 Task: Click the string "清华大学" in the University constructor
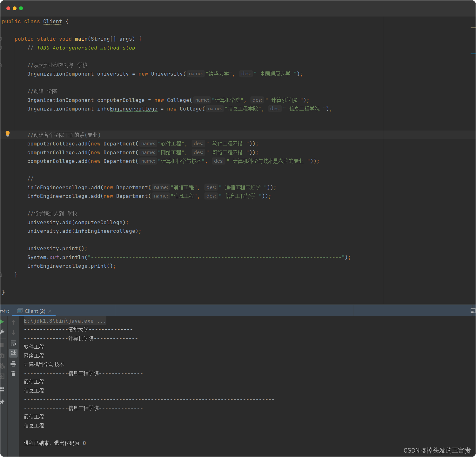pos(218,74)
